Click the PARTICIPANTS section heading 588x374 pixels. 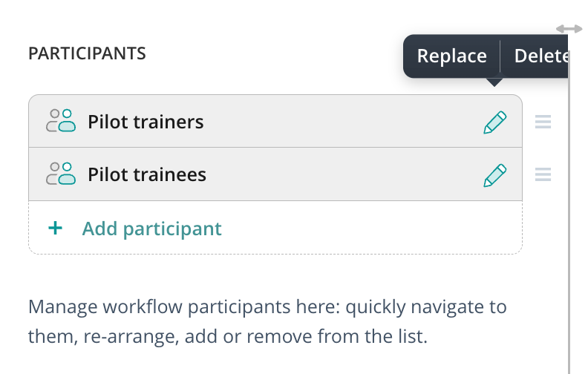tap(87, 53)
